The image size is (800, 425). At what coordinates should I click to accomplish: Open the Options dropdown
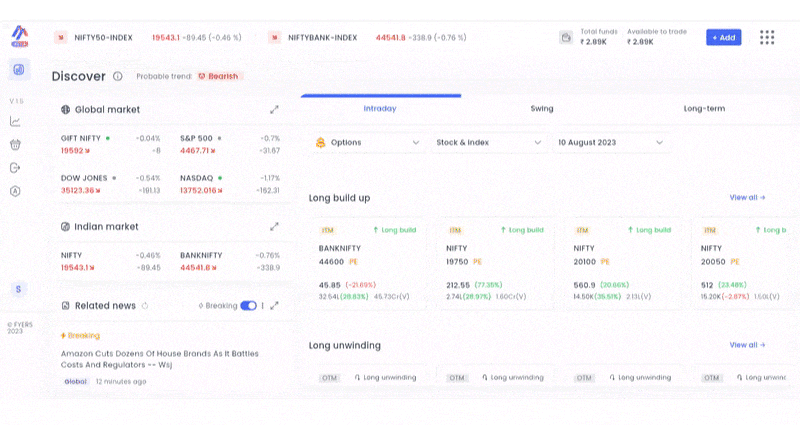[x=367, y=142]
